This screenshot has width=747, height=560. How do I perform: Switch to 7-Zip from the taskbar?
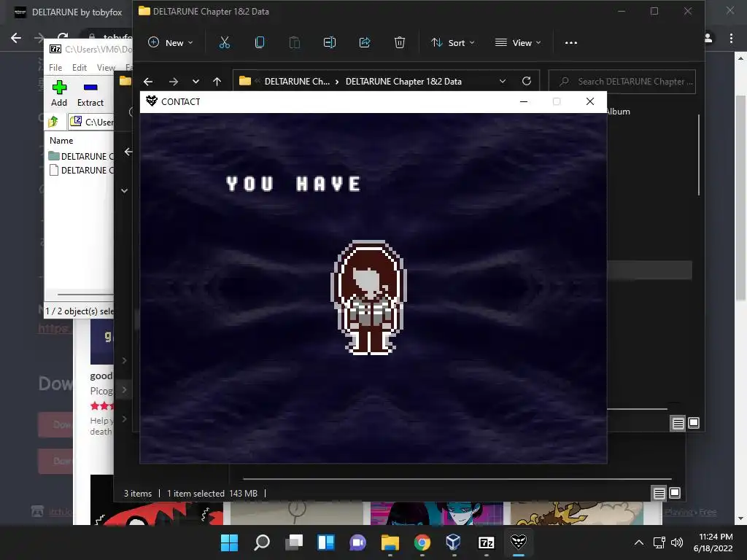click(x=486, y=542)
